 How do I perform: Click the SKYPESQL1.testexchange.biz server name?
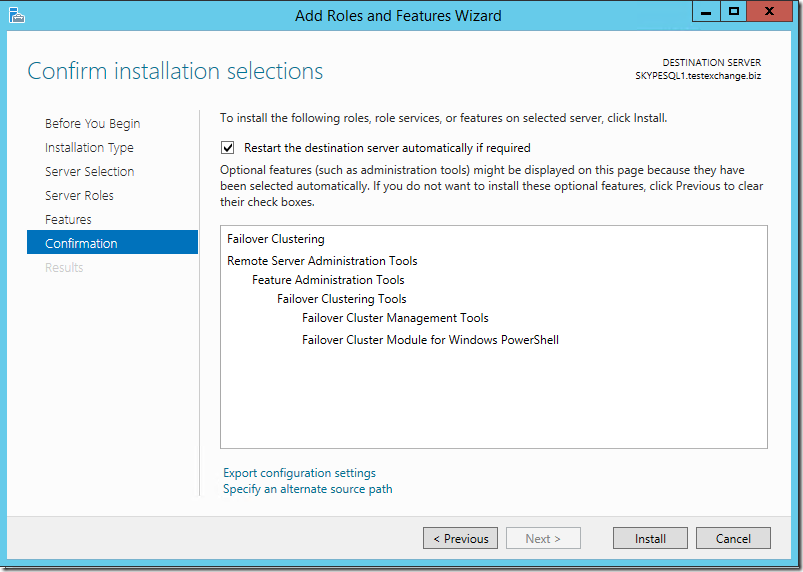click(x=698, y=76)
